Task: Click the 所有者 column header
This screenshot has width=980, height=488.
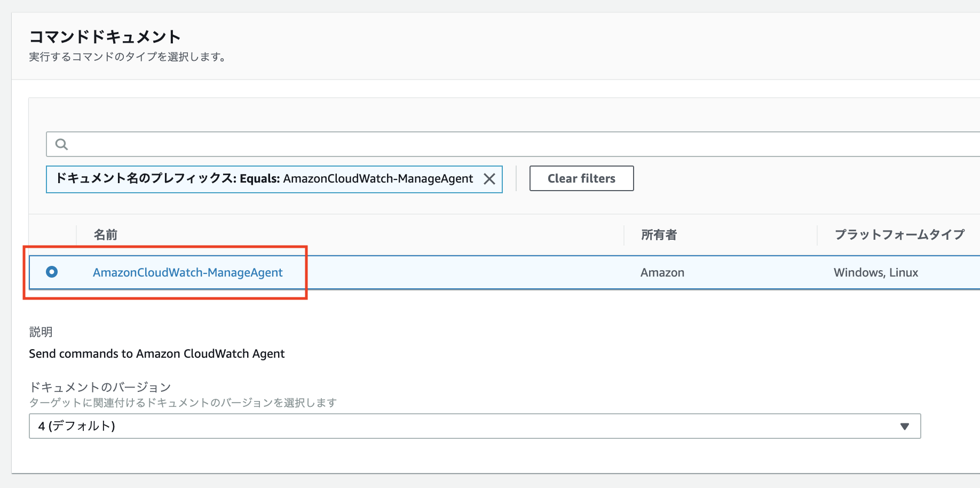Action: [659, 235]
